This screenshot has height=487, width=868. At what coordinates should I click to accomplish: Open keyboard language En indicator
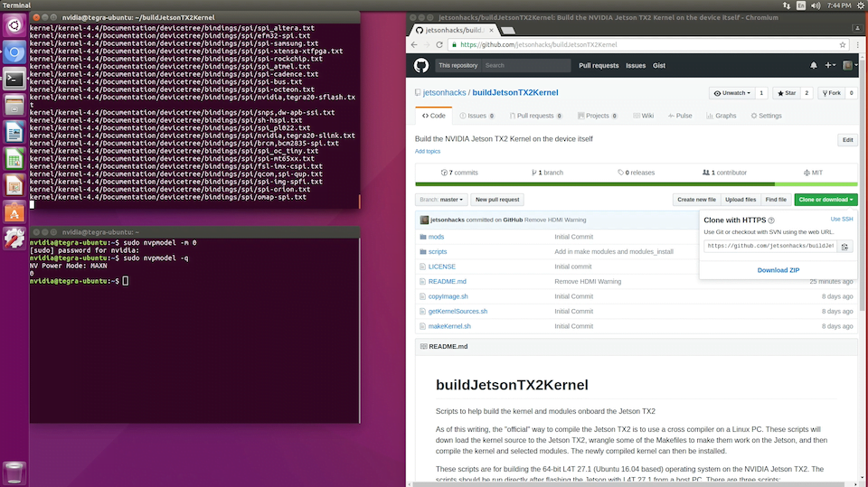coord(801,5)
